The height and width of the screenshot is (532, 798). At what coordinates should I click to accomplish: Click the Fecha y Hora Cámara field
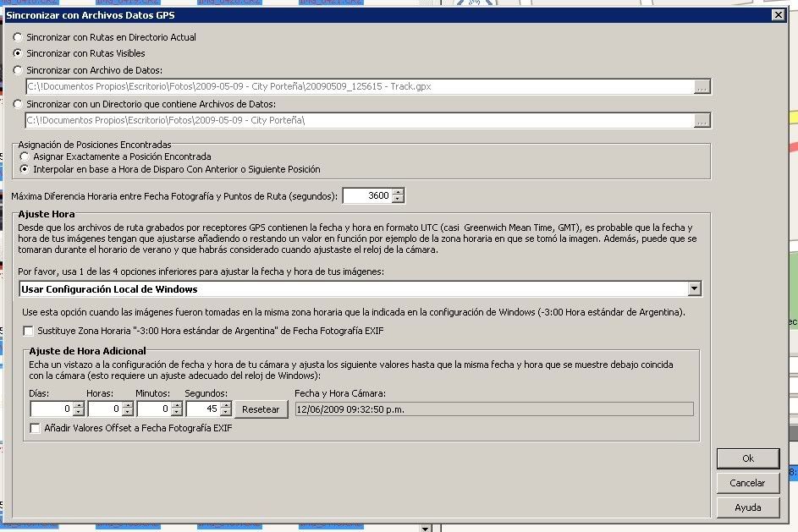(x=494, y=409)
